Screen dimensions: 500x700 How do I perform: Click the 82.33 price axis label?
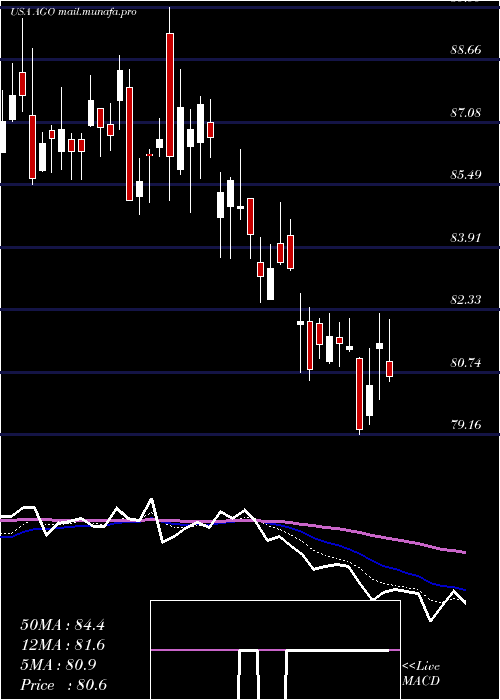coord(466,299)
